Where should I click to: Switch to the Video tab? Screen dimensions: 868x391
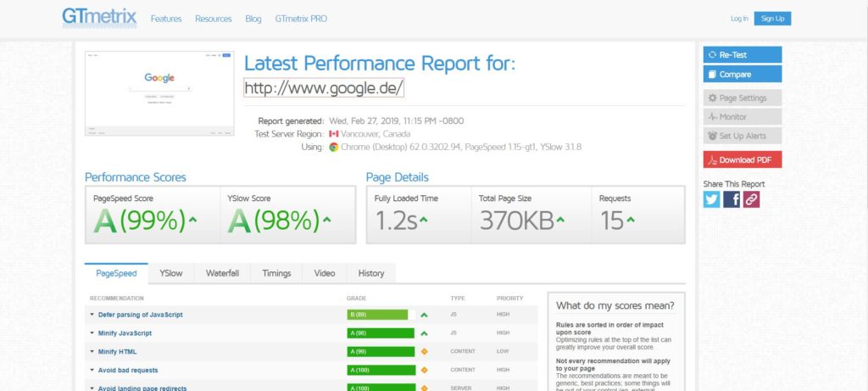(325, 273)
